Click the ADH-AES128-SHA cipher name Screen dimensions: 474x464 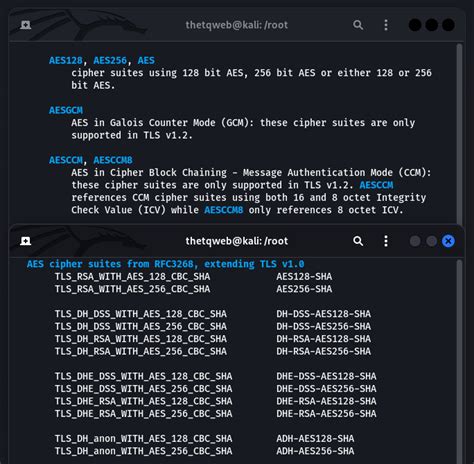(315, 439)
